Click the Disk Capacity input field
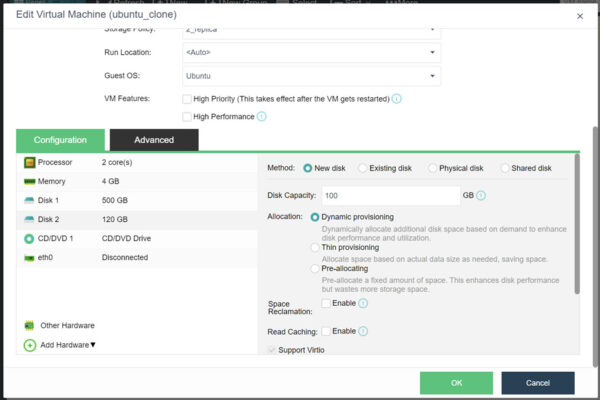 [391, 196]
